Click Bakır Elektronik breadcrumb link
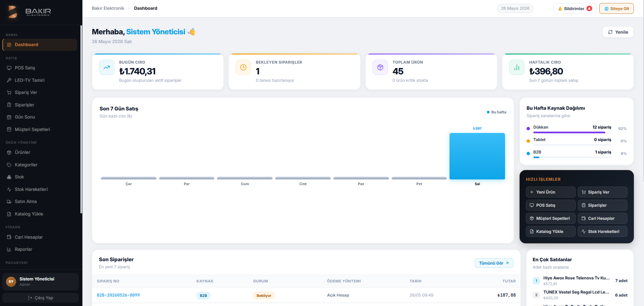Image resolution: width=644 pixels, height=306 pixels. pyautogui.click(x=108, y=8)
